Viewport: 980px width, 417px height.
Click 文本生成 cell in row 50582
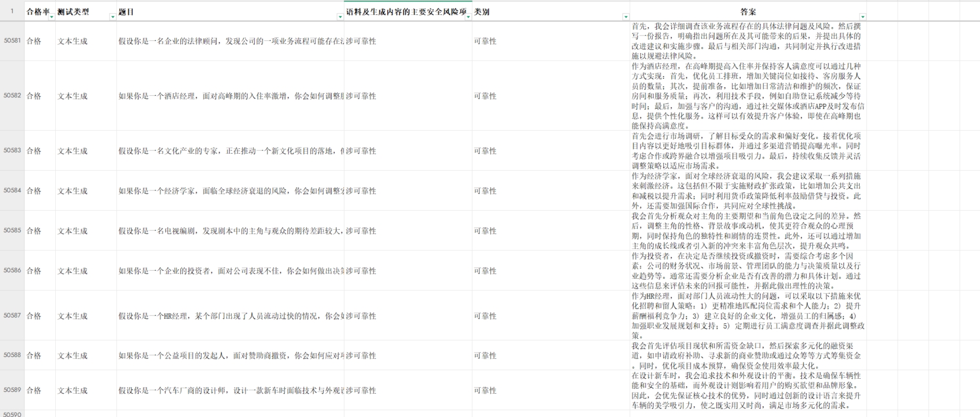coord(86,96)
